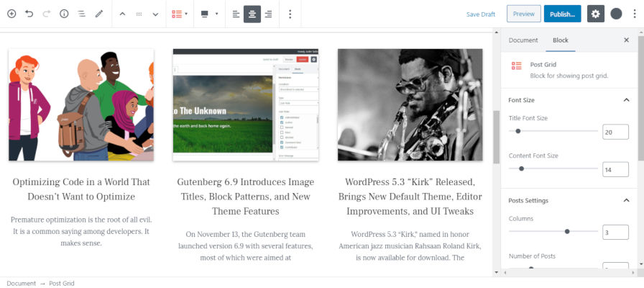Click the Columns number field
The height and width of the screenshot is (288, 644).
pos(615,232)
